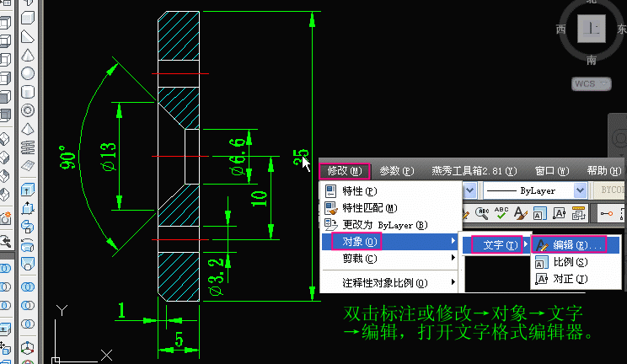Select the 5 width dimension text
Viewport: 627px width, 364px height.
pos(179,340)
